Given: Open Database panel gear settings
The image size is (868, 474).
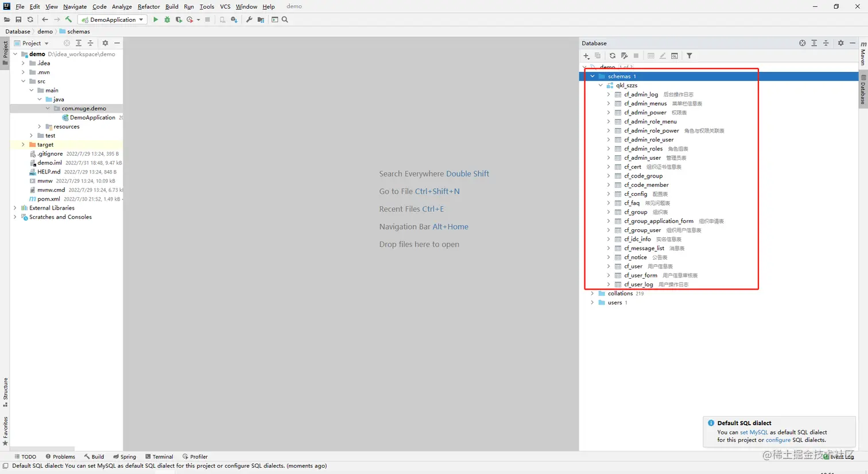Looking at the screenshot, I should pos(840,43).
